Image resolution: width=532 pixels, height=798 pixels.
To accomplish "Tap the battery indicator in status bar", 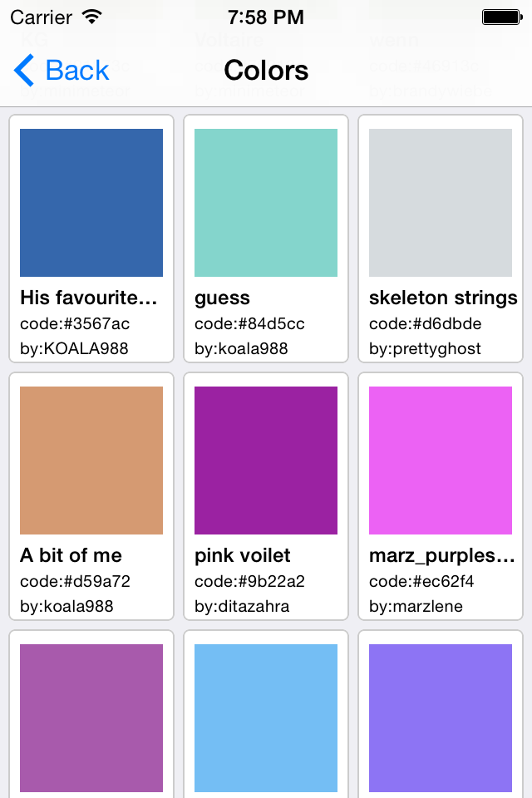I will (502, 17).
